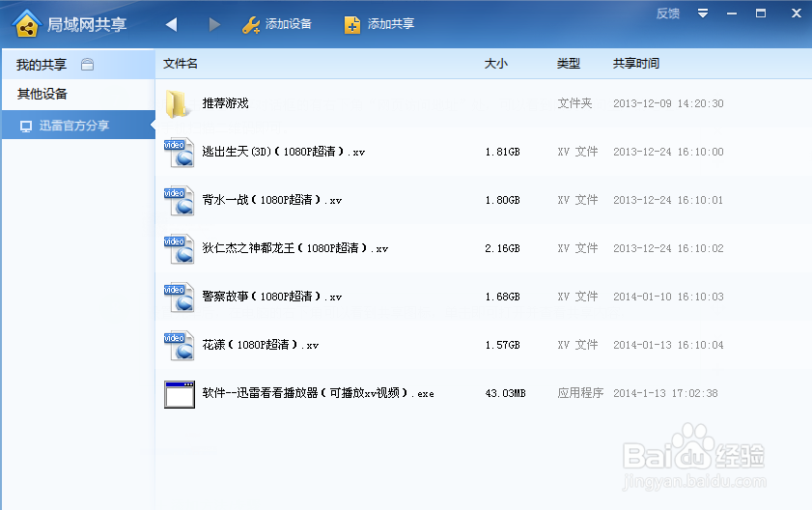Click the video icon for 警察故事
The width and height of the screenshot is (812, 510).
pos(180,297)
